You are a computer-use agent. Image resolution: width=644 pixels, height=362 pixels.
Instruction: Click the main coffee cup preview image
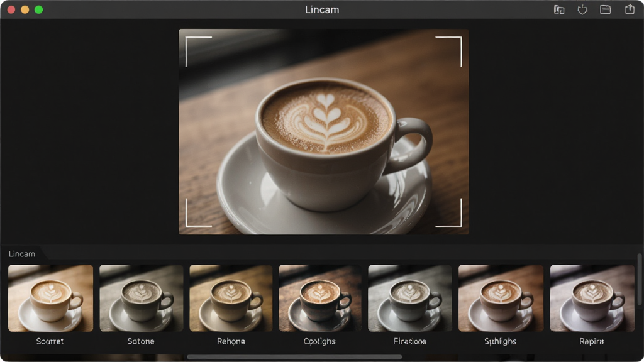click(324, 131)
